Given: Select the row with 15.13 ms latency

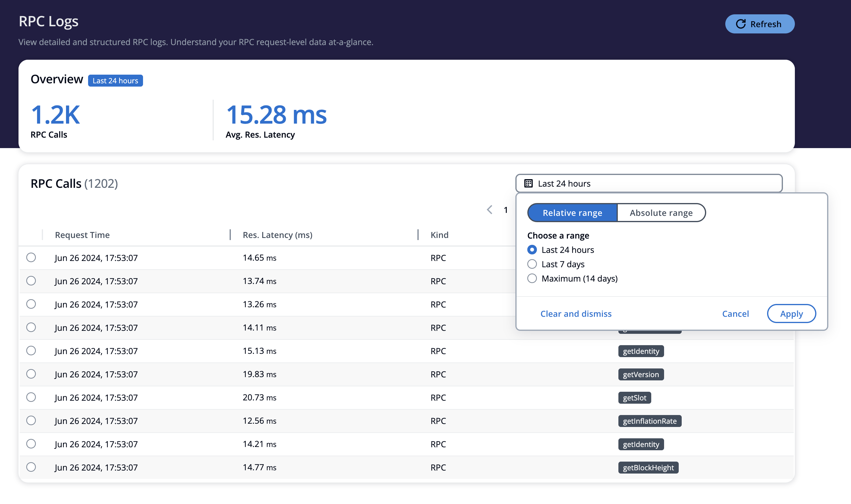Looking at the screenshot, I should (31, 351).
